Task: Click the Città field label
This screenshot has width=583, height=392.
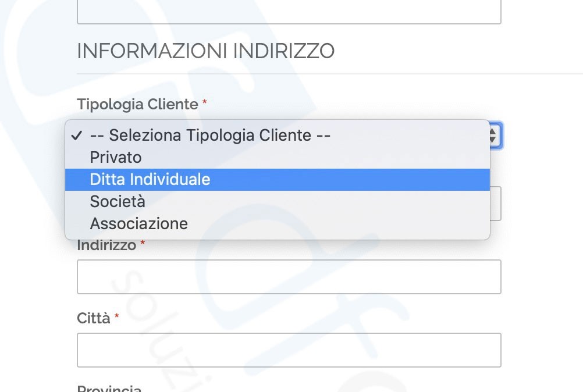Action: tap(94, 318)
